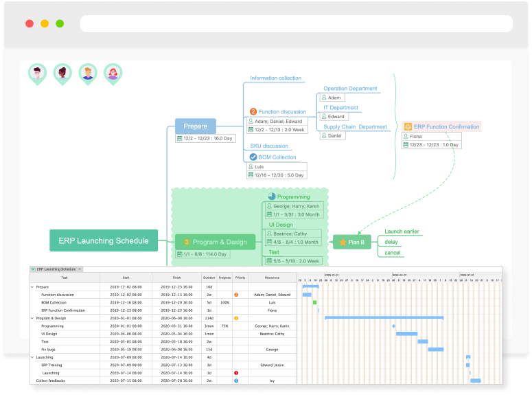Click the priority 2 marker on Function discussion
532x395 pixels.
tap(253, 112)
